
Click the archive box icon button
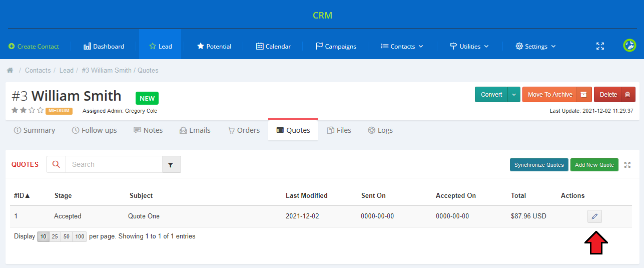(583, 94)
